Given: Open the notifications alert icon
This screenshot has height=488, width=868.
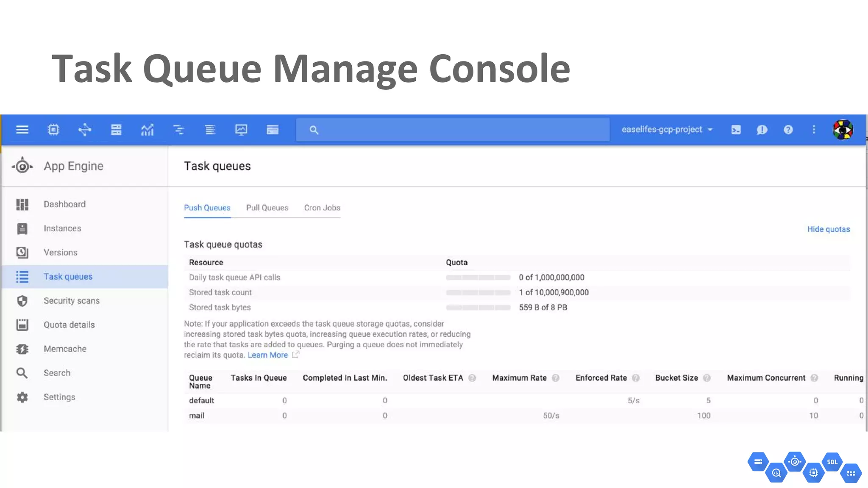Looking at the screenshot, I should [762, 130].
